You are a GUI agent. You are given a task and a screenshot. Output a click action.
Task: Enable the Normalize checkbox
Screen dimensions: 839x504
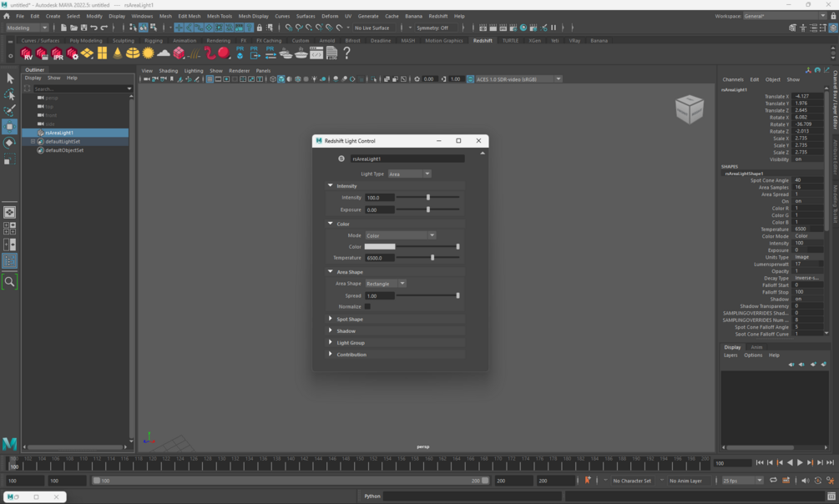pyautogui.click(x=367, y=306)
